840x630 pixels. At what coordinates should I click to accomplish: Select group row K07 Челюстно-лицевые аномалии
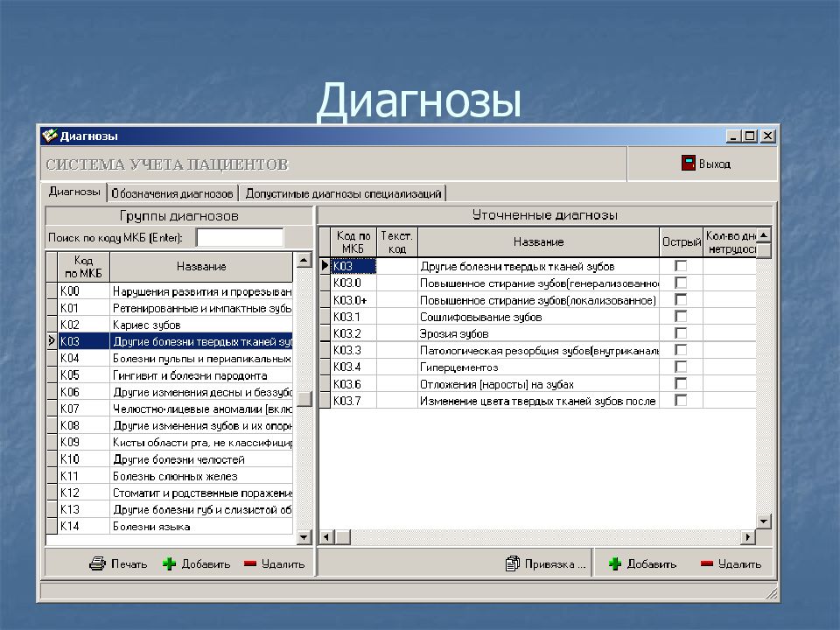click(x=175, y=409)
